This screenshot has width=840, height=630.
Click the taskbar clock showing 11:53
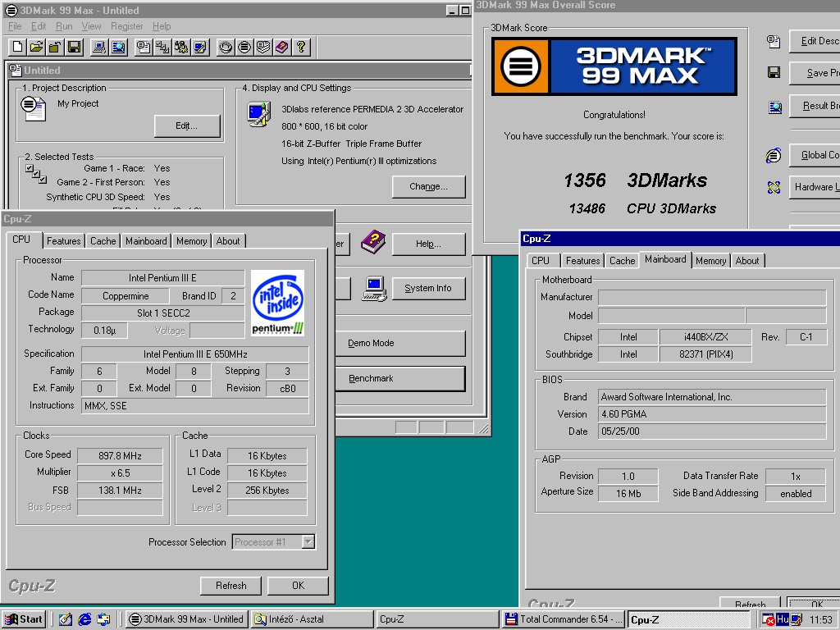pyautogui.click(x=820, y=620)
